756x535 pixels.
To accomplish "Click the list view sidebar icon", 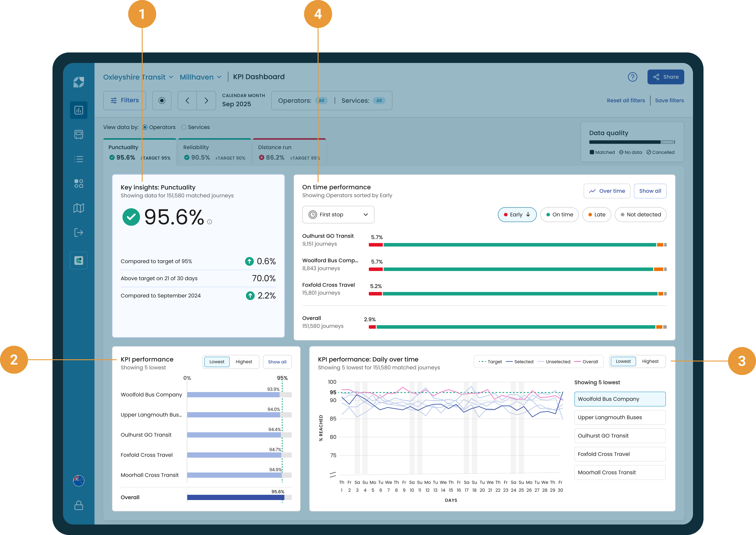I will tap(78, 159).
